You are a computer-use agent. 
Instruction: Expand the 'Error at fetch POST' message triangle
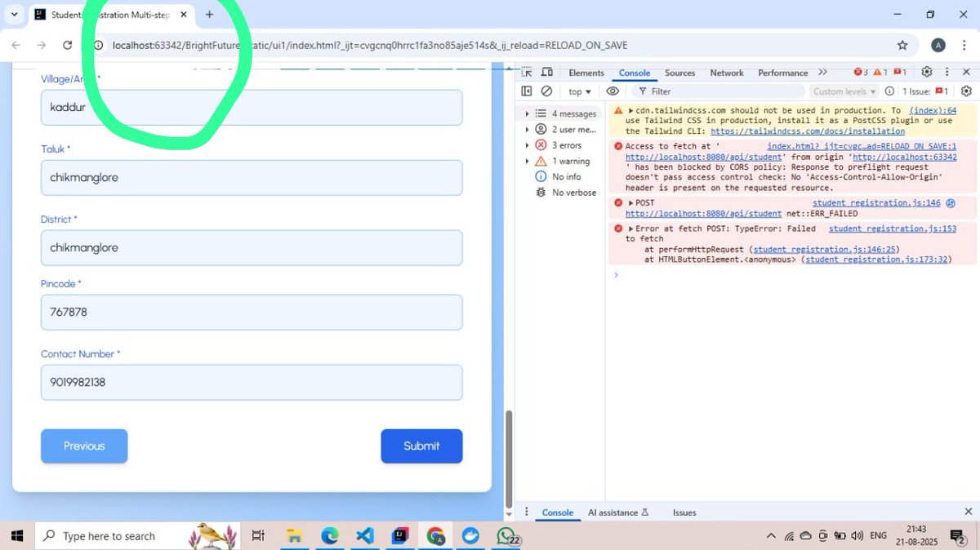click(630, 228)
